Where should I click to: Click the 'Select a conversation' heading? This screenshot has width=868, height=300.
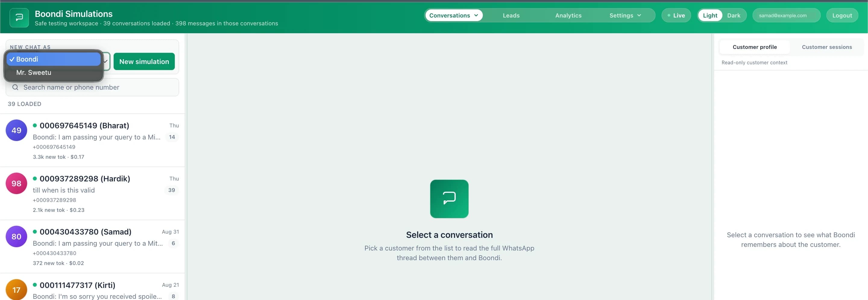point(449,235)
